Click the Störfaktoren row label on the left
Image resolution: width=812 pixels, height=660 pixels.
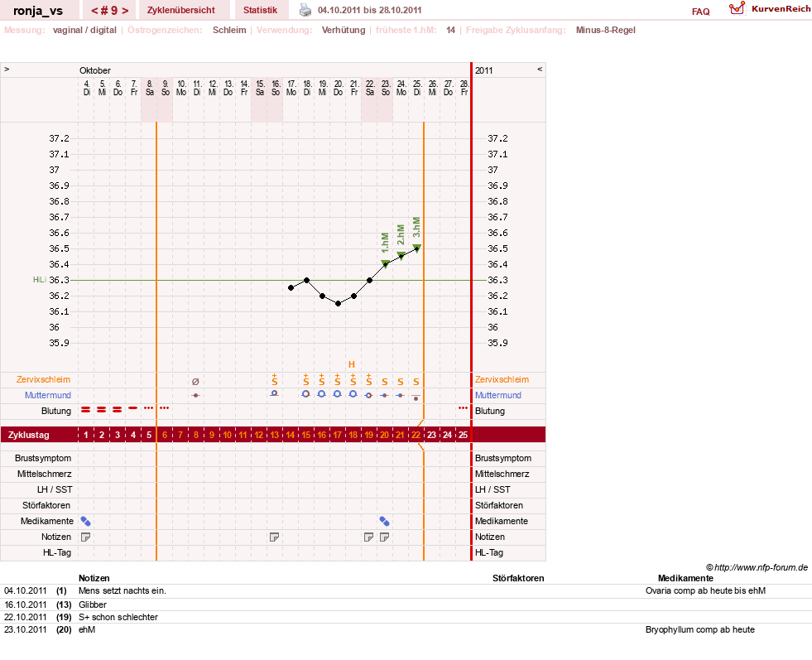pos(46,505)
